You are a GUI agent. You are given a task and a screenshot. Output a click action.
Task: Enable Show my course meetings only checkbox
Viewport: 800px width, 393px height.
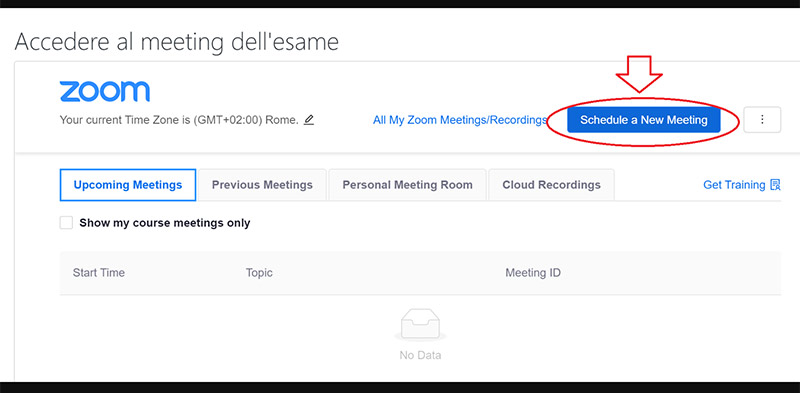tap(66, 223)
